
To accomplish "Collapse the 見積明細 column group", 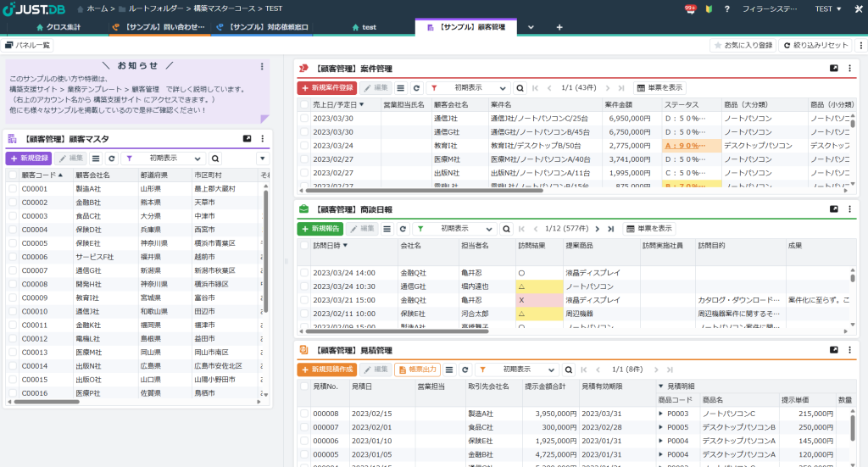I will click(x=661, y=386).
